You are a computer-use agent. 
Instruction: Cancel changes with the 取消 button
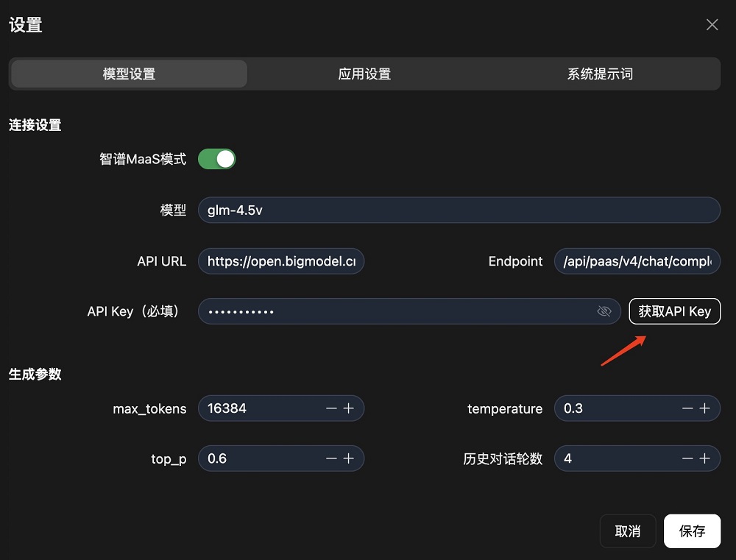coord(627,531)
